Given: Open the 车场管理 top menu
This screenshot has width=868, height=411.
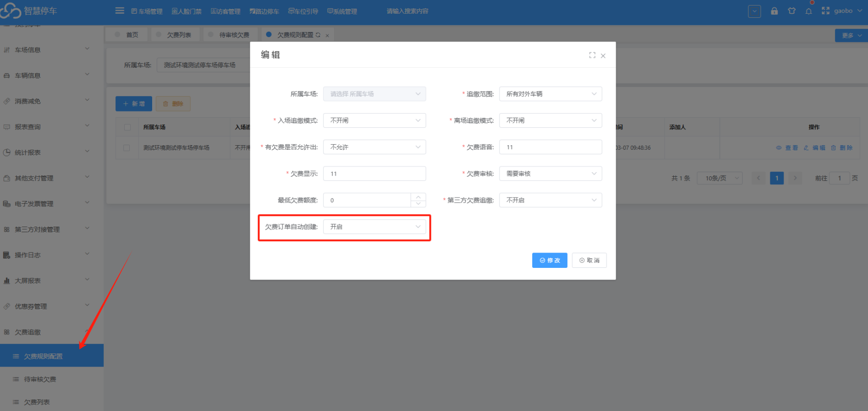Looking at the screenshot, I should 147,11.
